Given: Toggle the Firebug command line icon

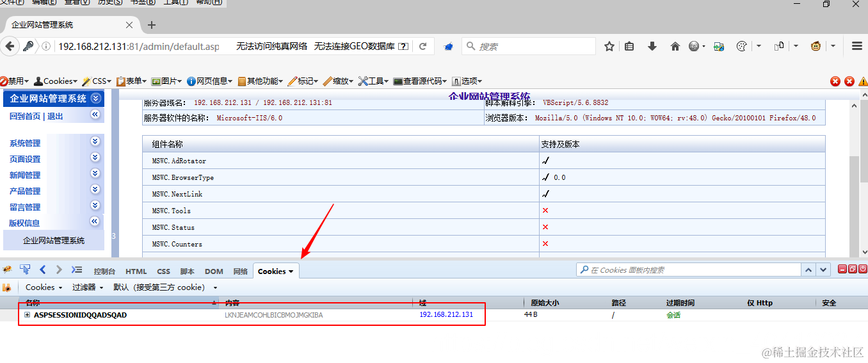Looking at the screenshot, I should (77, 270).
